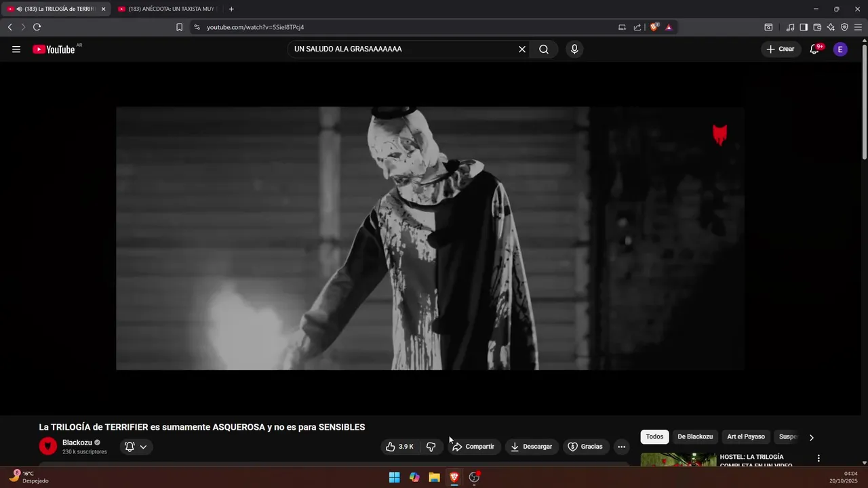Open Leo AI sparkle icon
Screen dimensions: 868x488
tap(831, 27)
